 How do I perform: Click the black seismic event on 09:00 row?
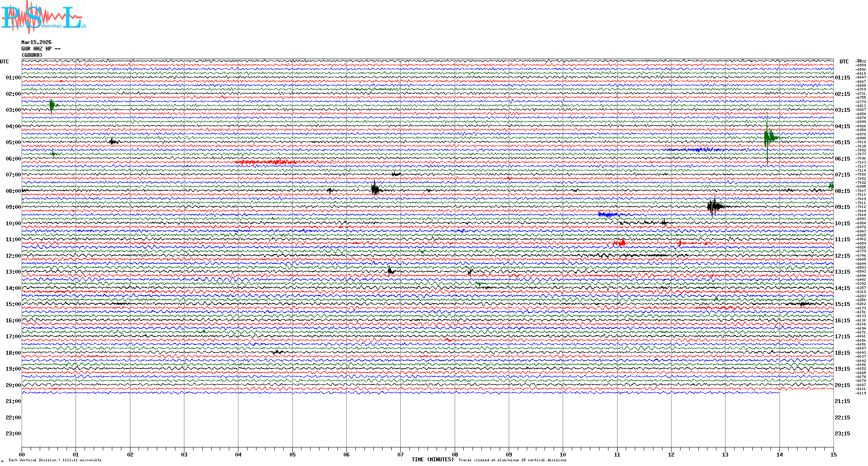point(714,206)
